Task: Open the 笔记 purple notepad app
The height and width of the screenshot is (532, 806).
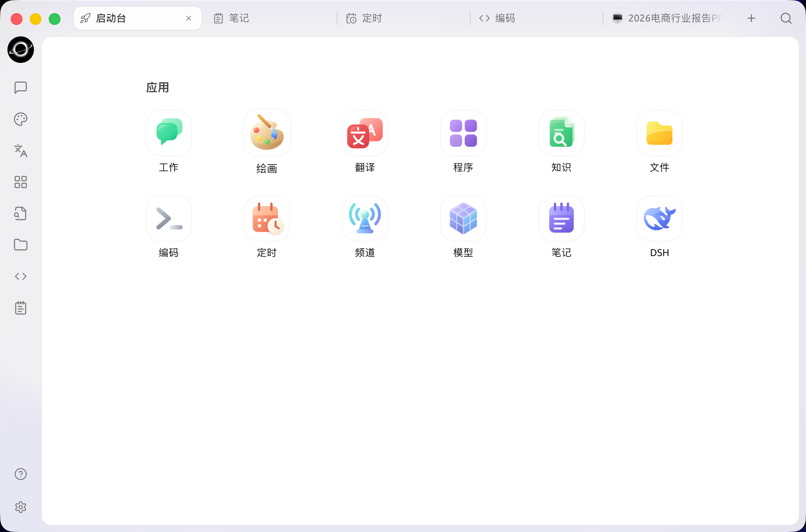Action: click(x=561, y=218)
